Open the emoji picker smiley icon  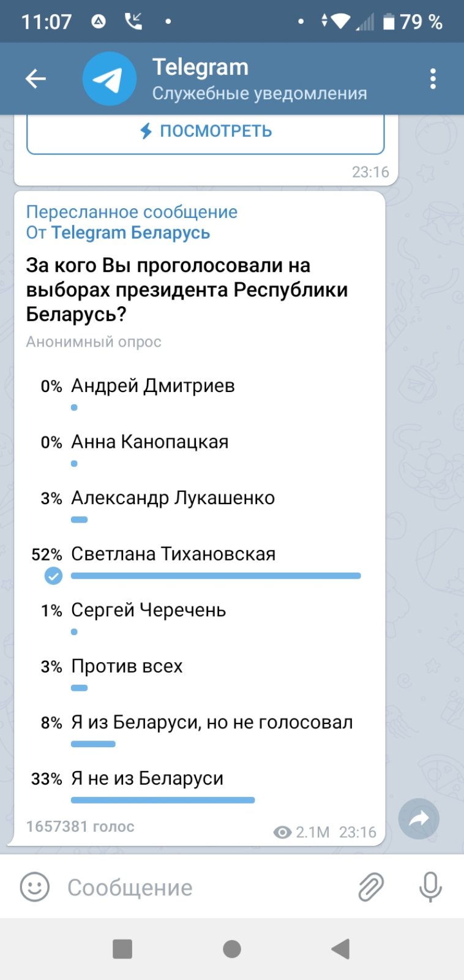click(34, 887)
